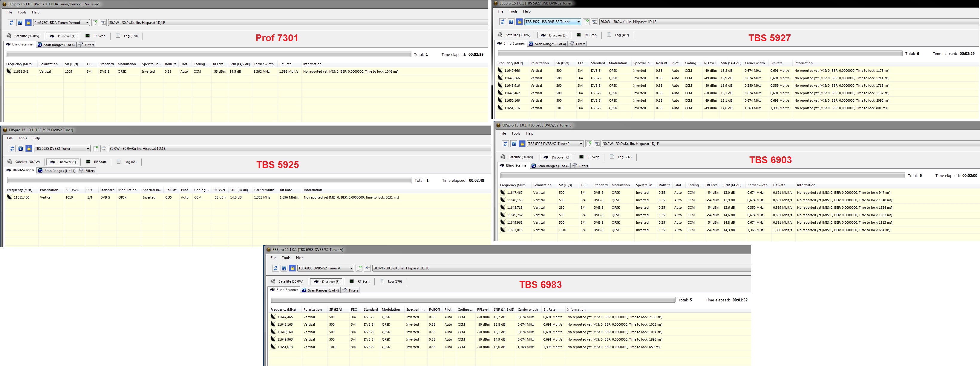Click dish icon of 11651,013 row in TBS 6983

point(273,347)
